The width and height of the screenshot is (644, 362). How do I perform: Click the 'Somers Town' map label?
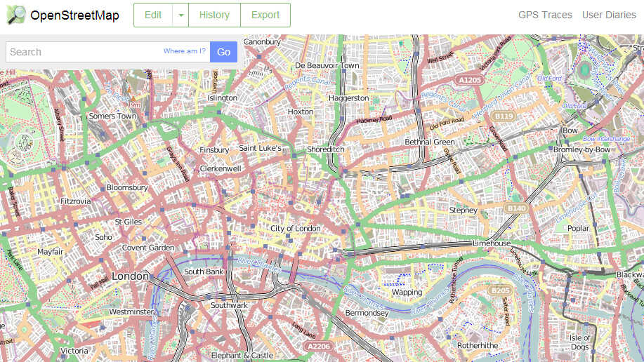[112, 116]
